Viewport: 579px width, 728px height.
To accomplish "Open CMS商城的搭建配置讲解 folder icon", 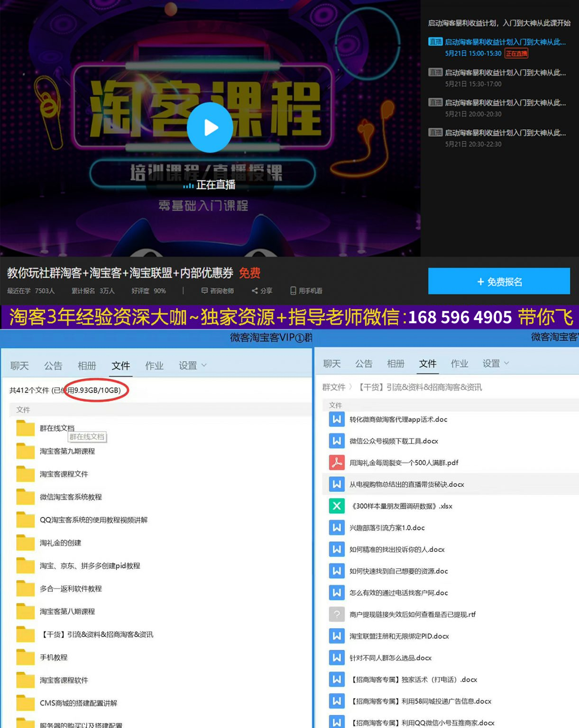I will [x=25, y=703].
